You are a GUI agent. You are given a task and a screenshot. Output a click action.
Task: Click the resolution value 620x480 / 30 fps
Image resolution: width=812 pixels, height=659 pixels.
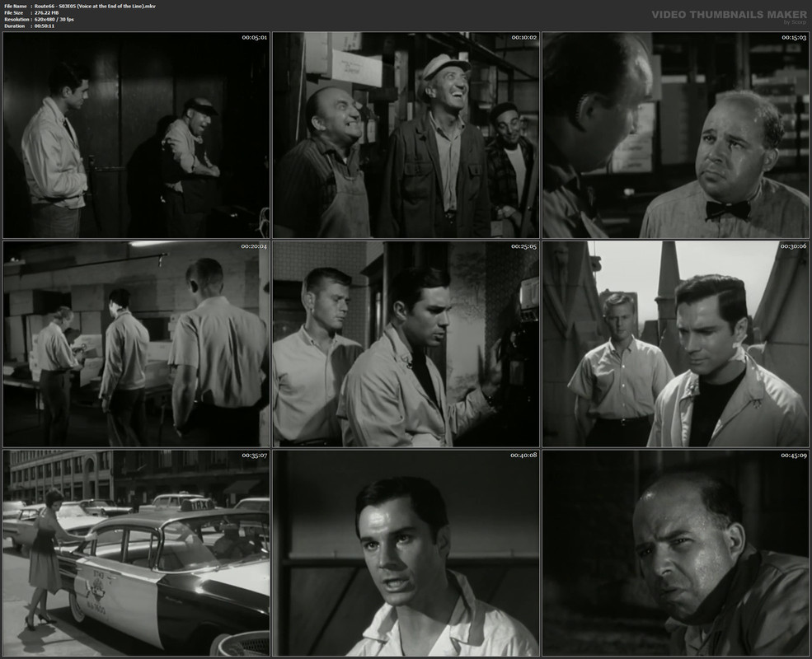[54, 20]
